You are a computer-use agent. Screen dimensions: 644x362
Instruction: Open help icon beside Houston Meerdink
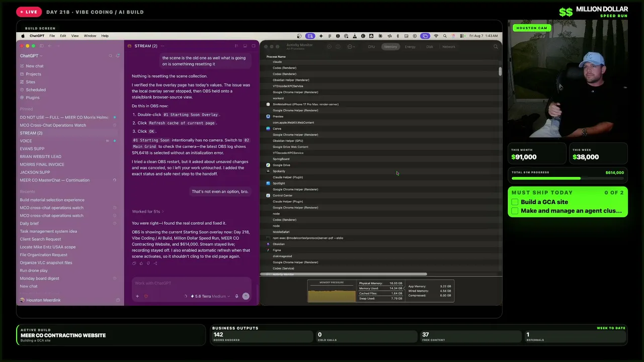118,300
